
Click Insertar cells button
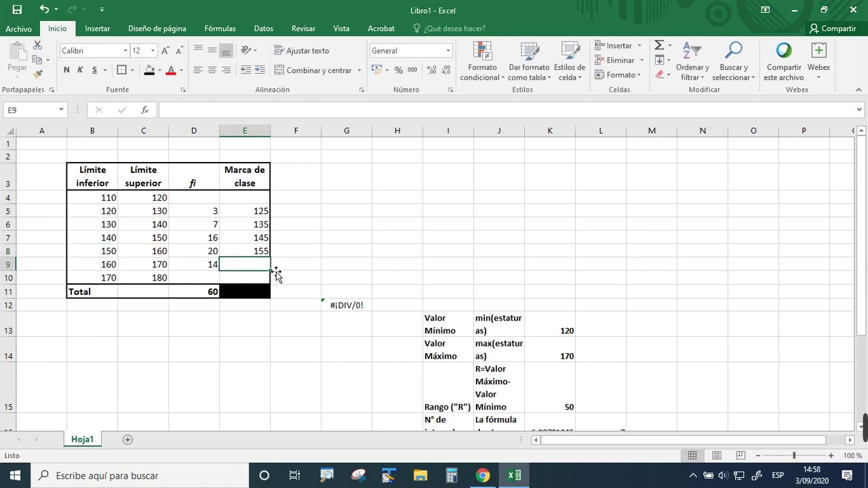click(x=616, y=45)
